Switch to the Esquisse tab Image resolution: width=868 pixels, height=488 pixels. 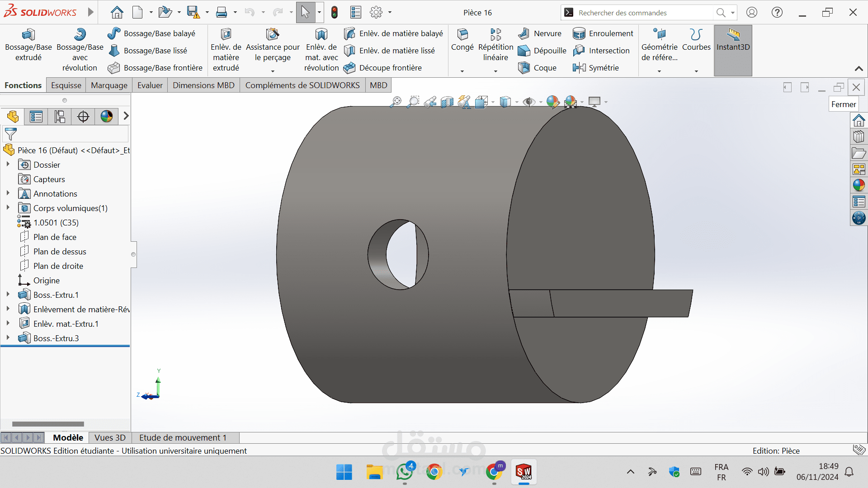pyautogui.click(x=66, y=85)
